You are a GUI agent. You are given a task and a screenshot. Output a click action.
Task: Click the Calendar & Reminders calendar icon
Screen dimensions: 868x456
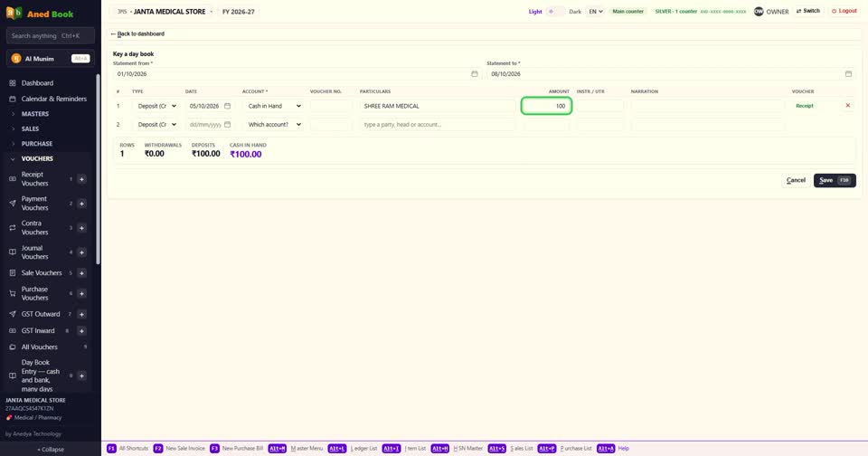12,99
